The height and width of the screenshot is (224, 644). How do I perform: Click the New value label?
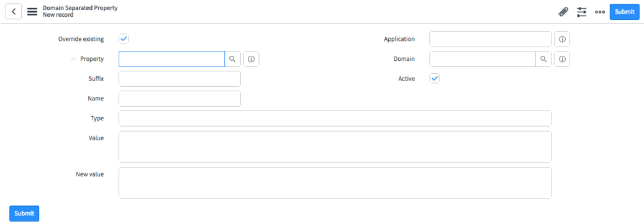(90, 174)
